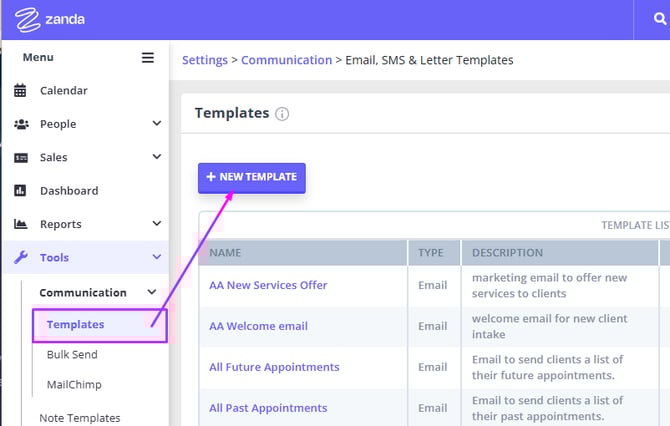Expand the Reports submenu chevron

coord(156,224)
